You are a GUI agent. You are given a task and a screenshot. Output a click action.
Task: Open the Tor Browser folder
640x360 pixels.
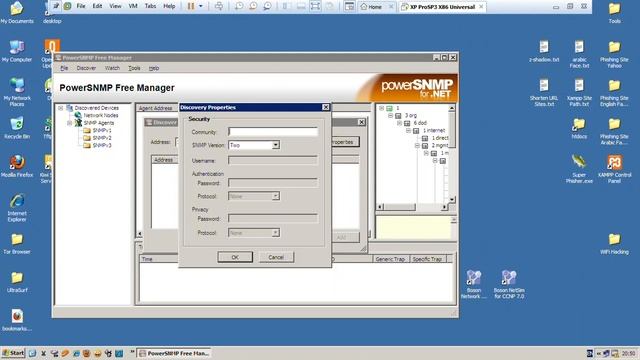click(x=17, y=243)
